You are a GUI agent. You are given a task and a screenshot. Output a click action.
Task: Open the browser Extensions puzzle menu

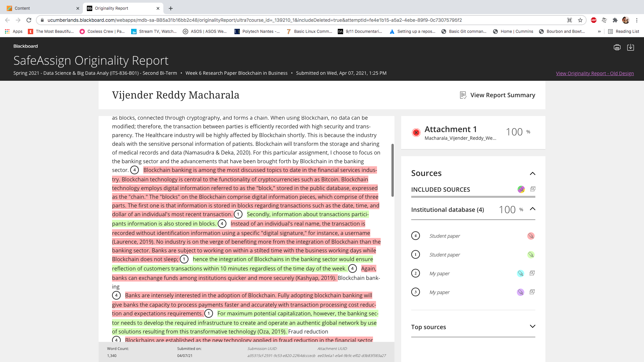(615, 20)
